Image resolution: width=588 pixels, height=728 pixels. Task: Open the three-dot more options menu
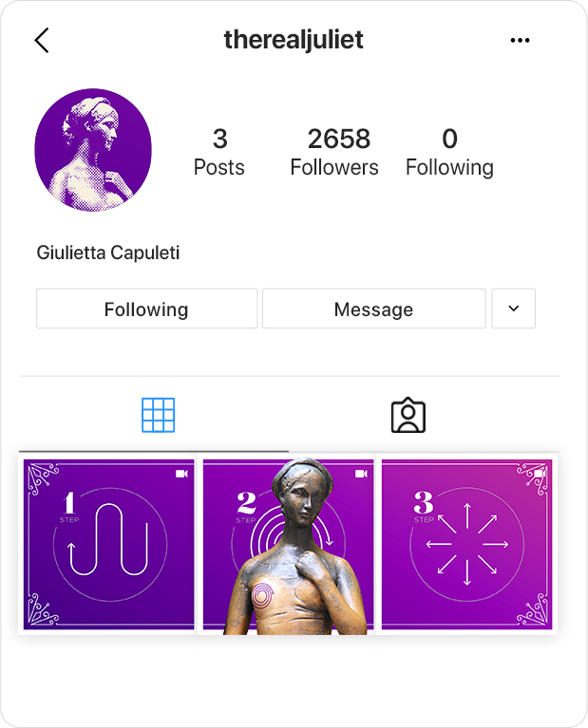[520, 41]
